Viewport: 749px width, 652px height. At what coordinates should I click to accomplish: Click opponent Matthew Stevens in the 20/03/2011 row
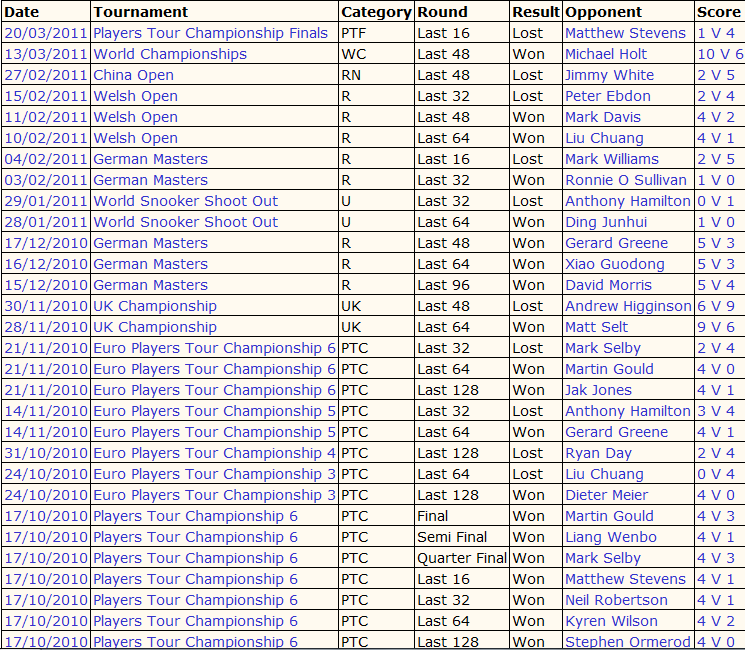pyautogui.click(x=625, y=33)
